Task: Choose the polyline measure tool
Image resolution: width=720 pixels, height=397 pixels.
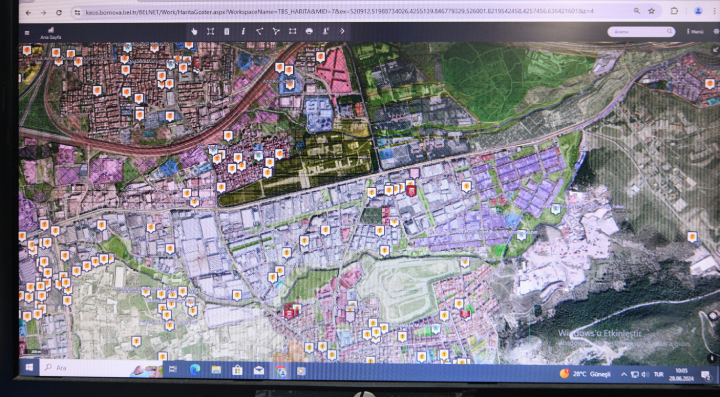Action: [259, 31]
